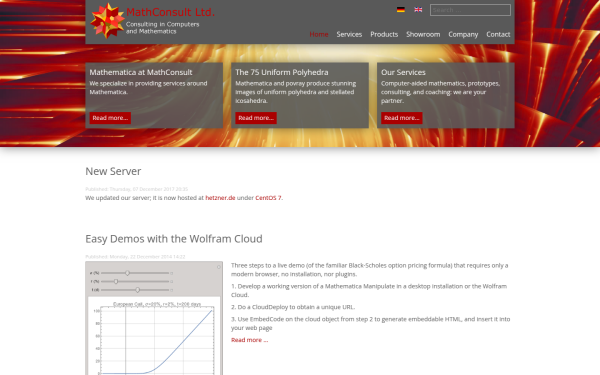Click step '2. Do a CloudDeploy' text
The image size is (600, 375).
[x=293, y=307]
